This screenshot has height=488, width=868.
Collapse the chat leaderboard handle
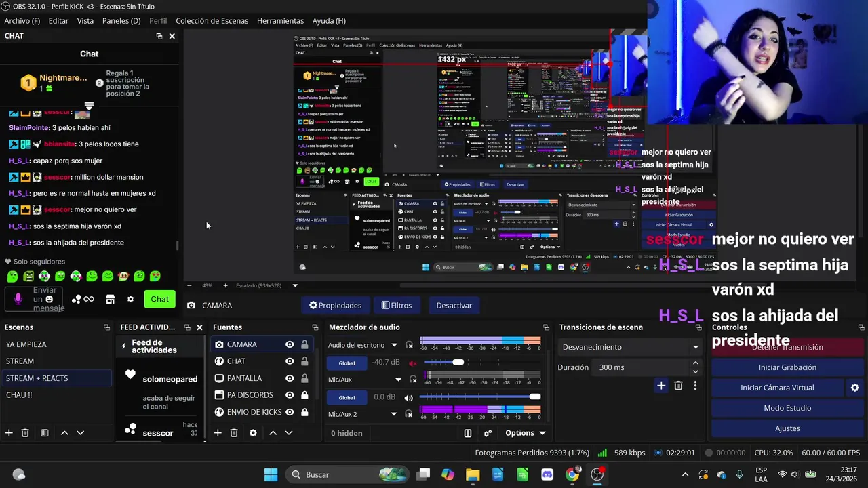point(89,106)
